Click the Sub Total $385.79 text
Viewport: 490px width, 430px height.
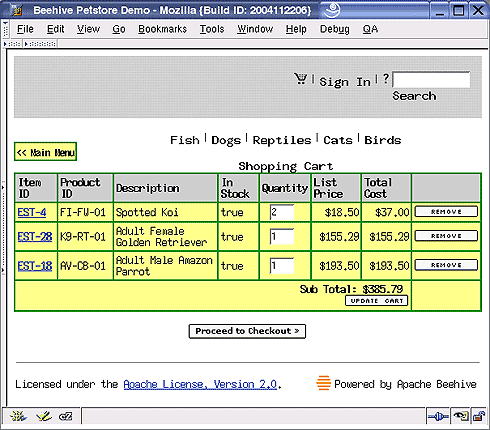point(351,289)
